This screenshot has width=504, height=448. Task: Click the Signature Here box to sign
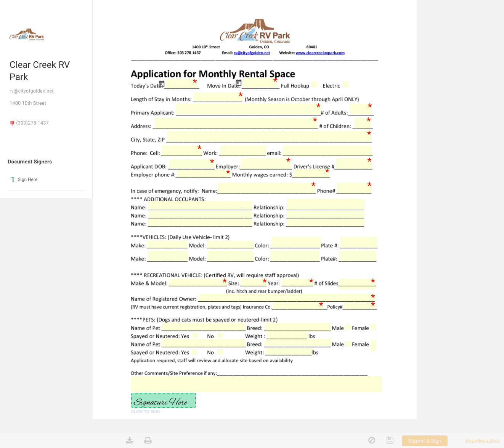click(x=164, y=400)
